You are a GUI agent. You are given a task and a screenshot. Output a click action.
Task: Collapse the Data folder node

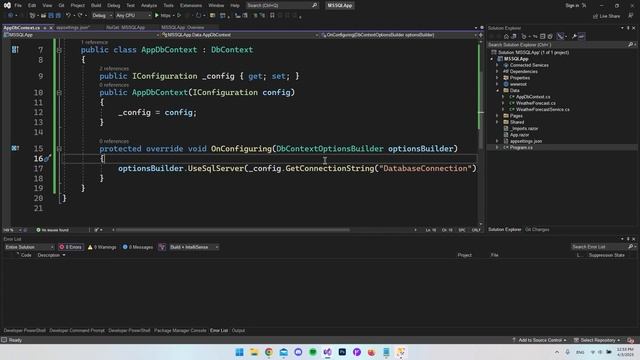click(x=498, y=91)
